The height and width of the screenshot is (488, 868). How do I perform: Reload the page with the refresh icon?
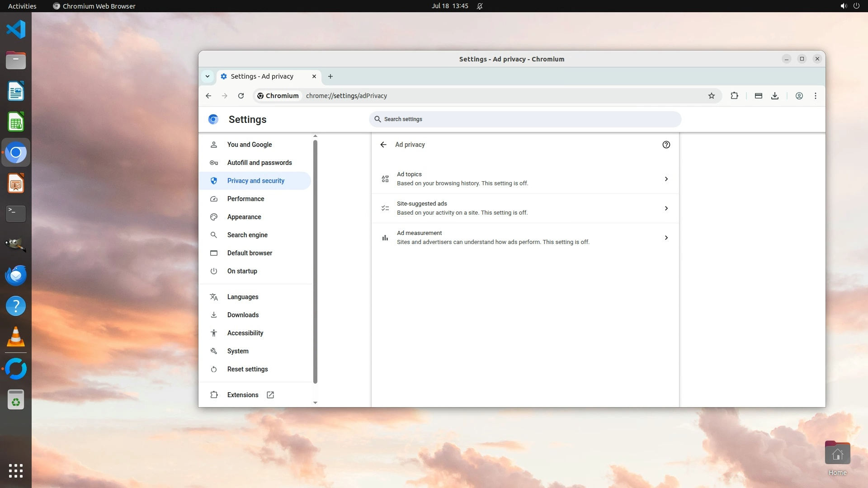[241, 96]
